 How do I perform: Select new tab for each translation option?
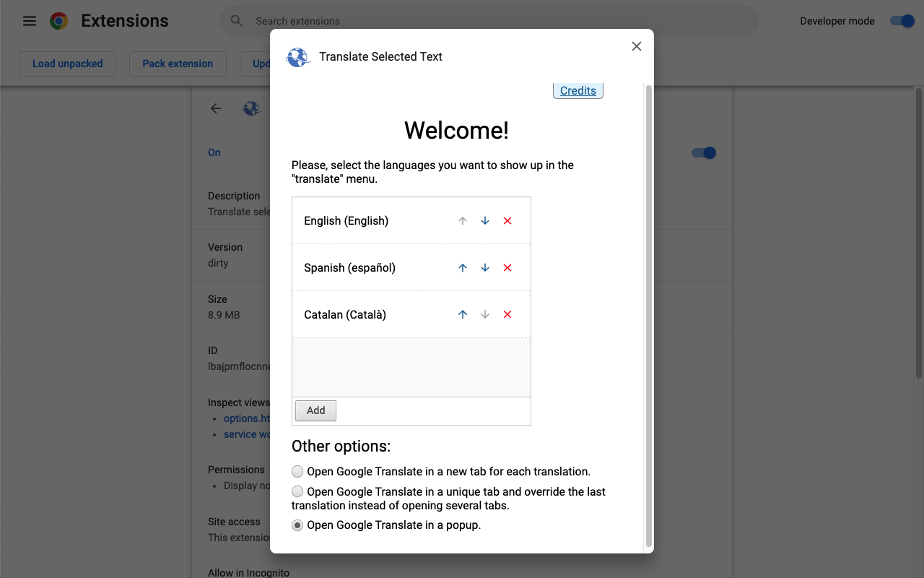tap(297, 472)
